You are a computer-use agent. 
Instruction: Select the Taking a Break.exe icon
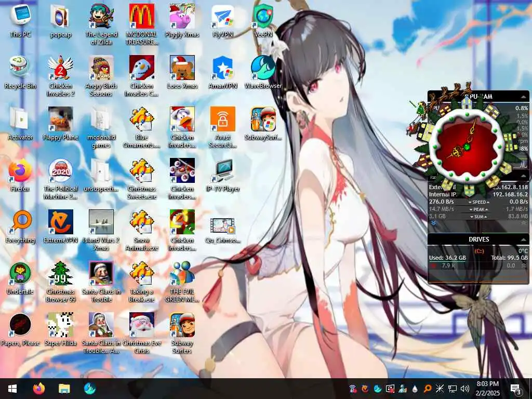pos(142,282)
